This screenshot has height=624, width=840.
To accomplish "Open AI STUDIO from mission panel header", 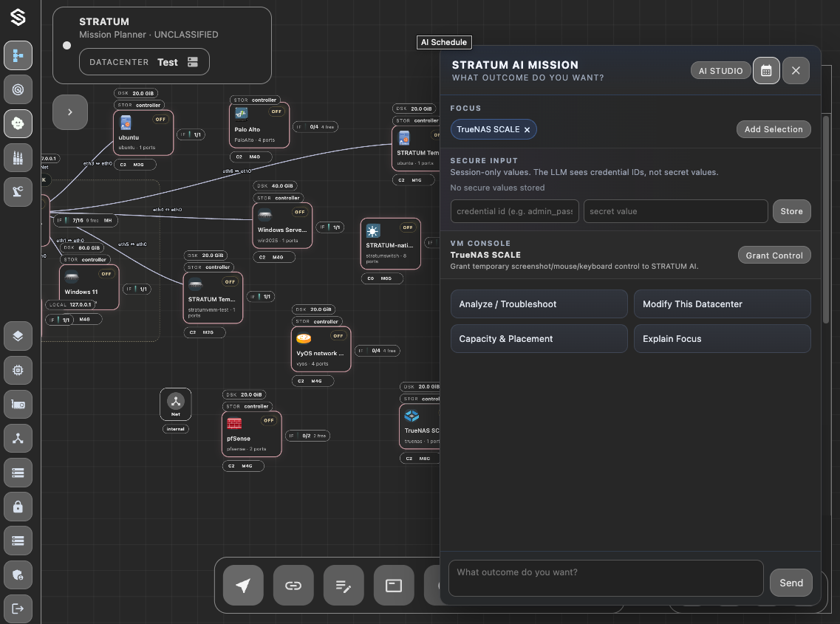I will tap(720, 71).
